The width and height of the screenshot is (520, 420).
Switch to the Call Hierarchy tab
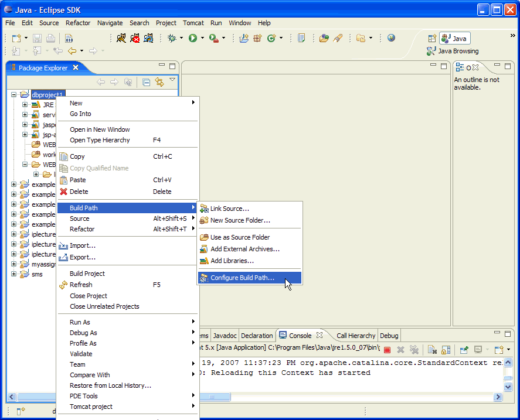point(355,336)
